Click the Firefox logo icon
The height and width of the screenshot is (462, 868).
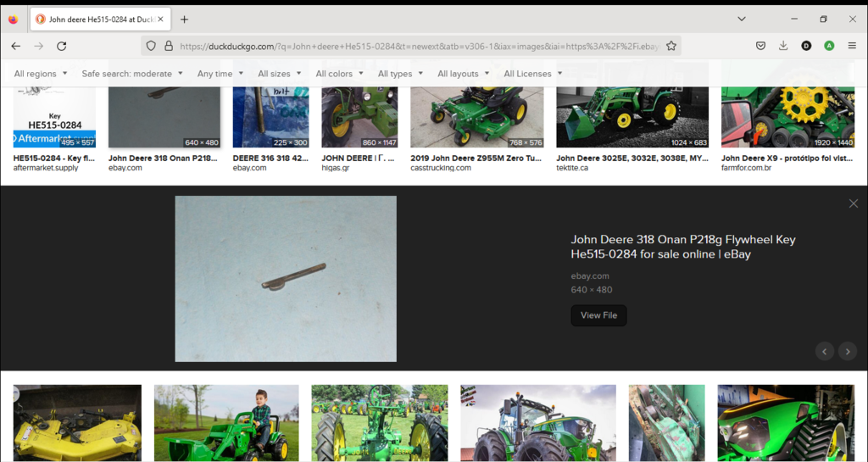tap(14, 19)
